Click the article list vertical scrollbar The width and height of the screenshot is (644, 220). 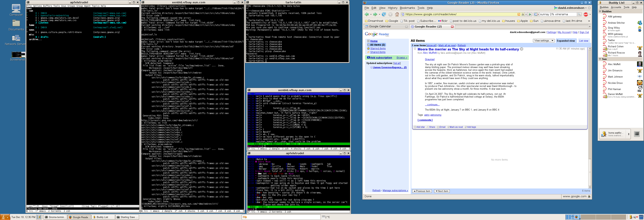(x=590, y=113)
